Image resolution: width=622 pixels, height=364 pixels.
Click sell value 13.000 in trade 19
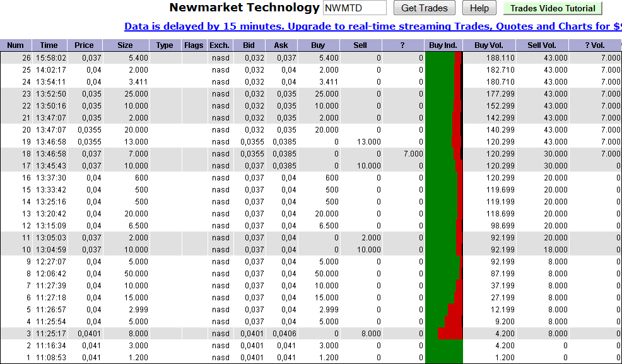click(x=368, y=142)
